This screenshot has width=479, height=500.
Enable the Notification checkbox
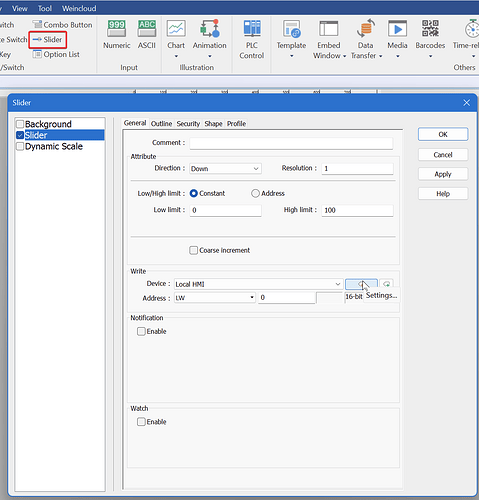coord(141,331)
